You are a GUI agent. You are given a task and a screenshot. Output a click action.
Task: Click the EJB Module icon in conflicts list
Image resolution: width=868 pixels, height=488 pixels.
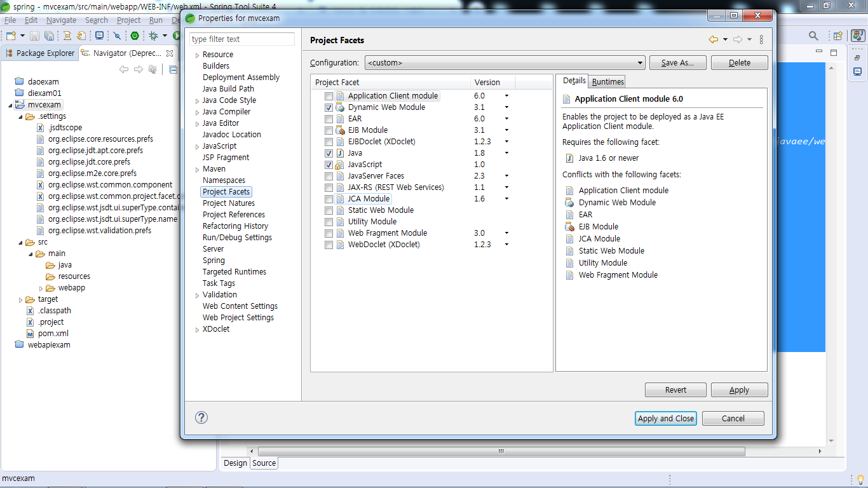tap(569, 226)
